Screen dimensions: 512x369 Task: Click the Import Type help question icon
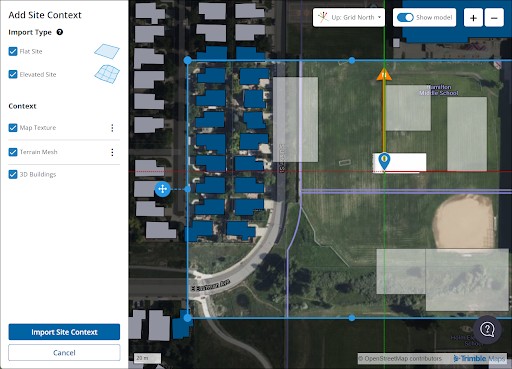pos(60,32)
